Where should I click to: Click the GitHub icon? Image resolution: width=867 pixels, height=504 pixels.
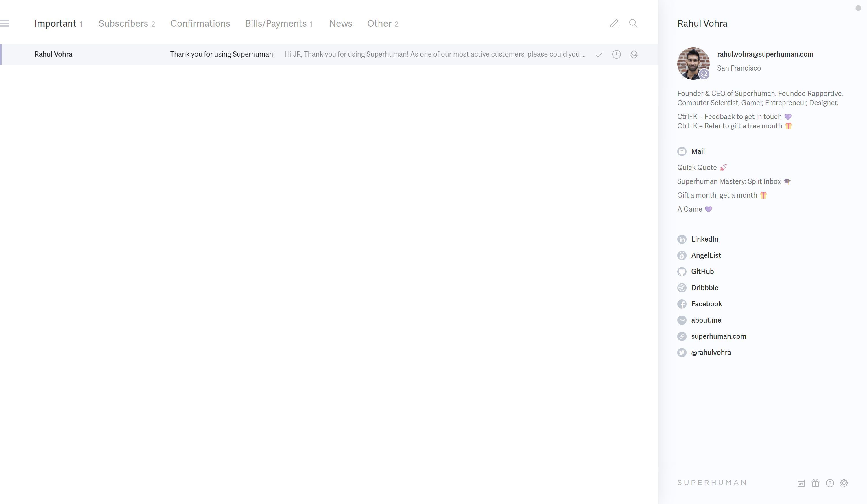coord(682,272)
